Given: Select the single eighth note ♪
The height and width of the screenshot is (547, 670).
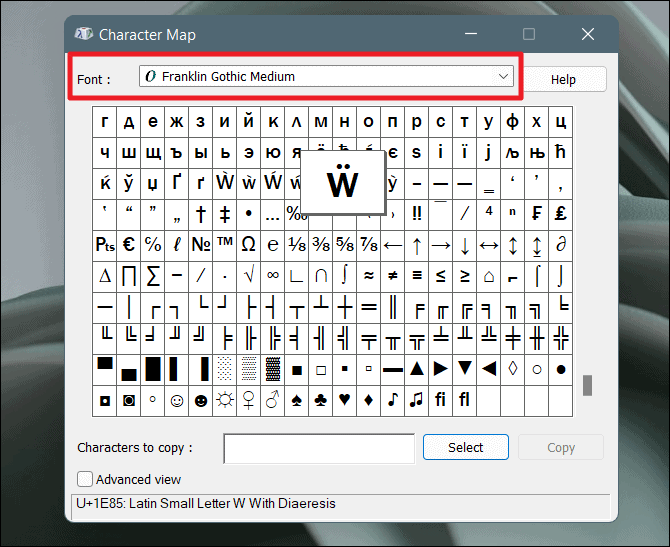Looking at the screenshot, I should point(393,400).
